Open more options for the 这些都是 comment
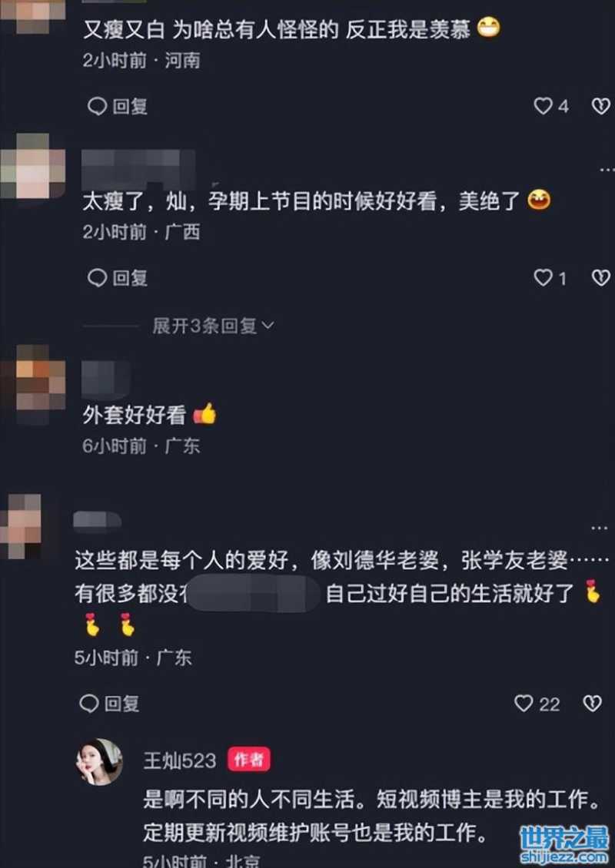Screen dimensions: 615x868 point(600,528)
